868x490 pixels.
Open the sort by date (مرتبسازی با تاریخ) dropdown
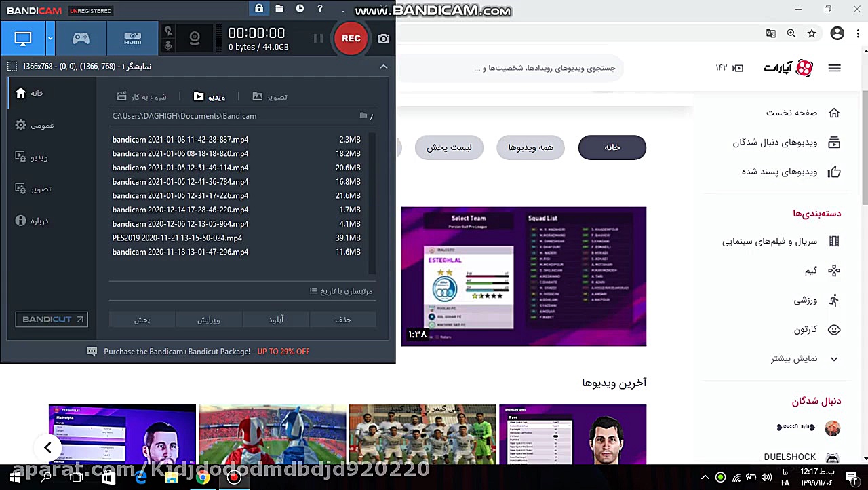point(341,291)
